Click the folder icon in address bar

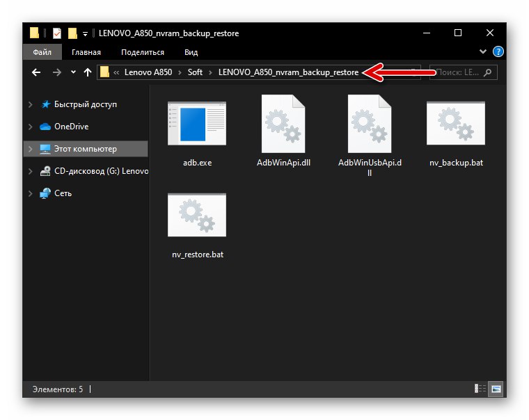[104, 72]
